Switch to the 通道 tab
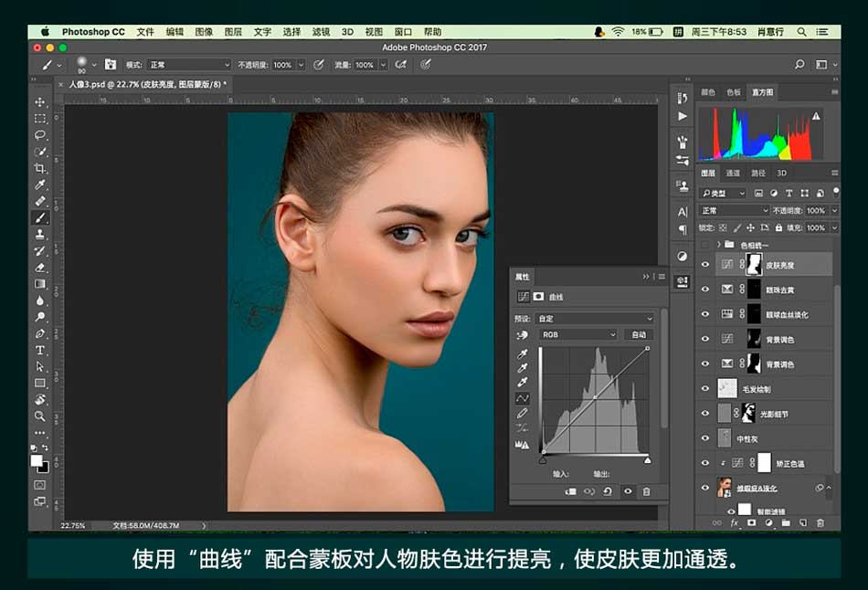This screenshot has width=868, height=590. [733, 173]
